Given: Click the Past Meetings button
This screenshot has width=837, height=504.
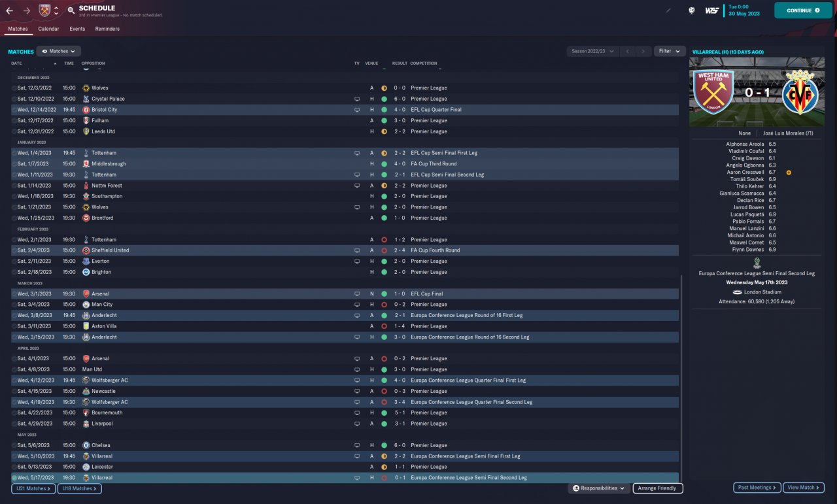Looking at the screenshot, I should pos(757,488).
